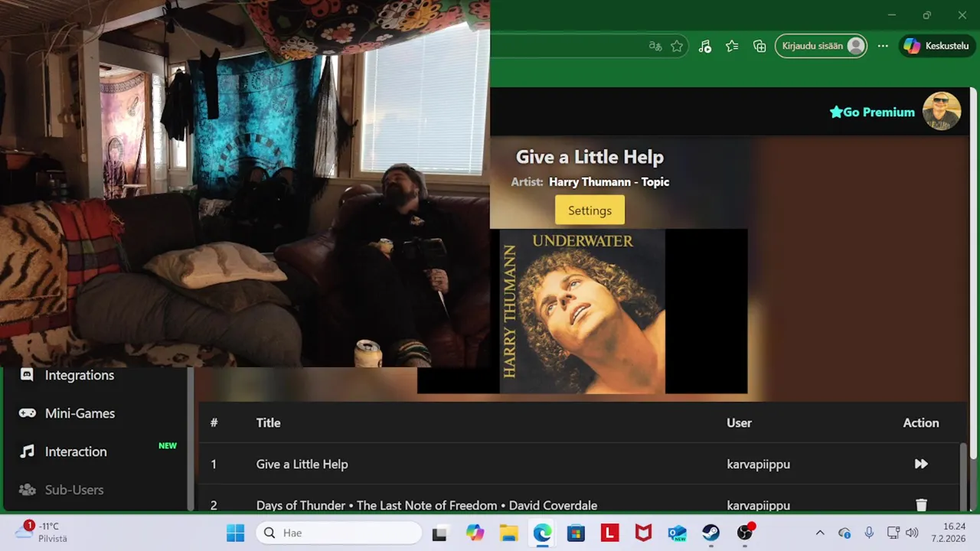Open OBS Studio from the taskbar
The width and height of the screenshot is (980, 551).
745,533
